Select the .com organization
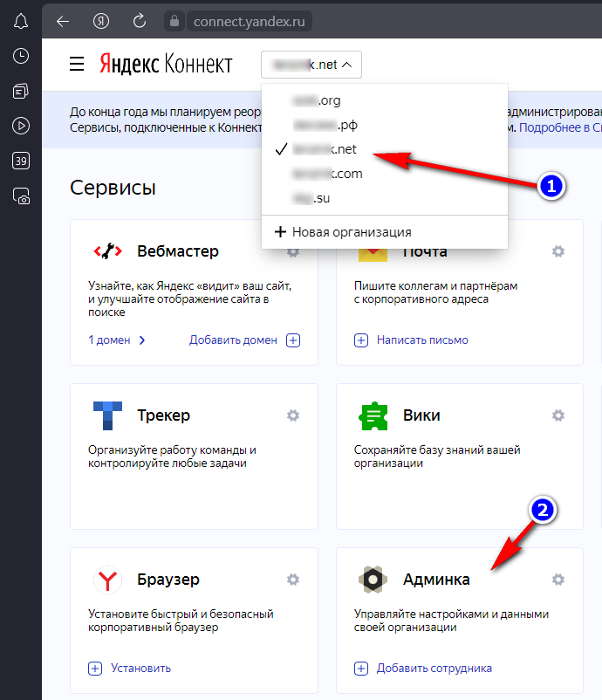602x700 pixels. coord(384,174)
